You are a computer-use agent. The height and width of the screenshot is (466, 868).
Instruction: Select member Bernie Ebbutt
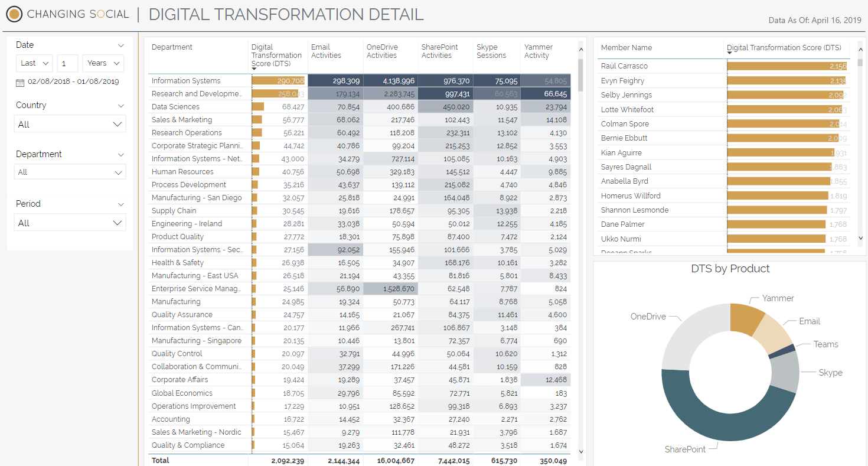[724, 138]
